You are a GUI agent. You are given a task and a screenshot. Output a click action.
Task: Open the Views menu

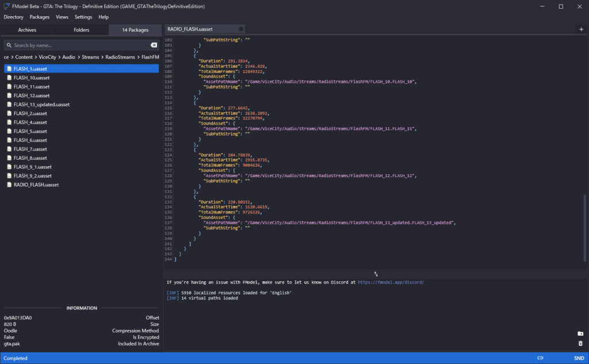click(x=62, y=17)
